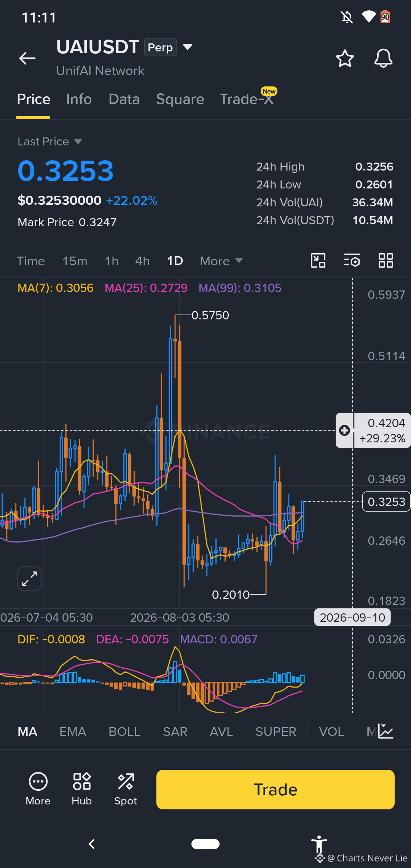411x868 pixels.
Task: Switch to the Data tab
Action: pos(124,99)
